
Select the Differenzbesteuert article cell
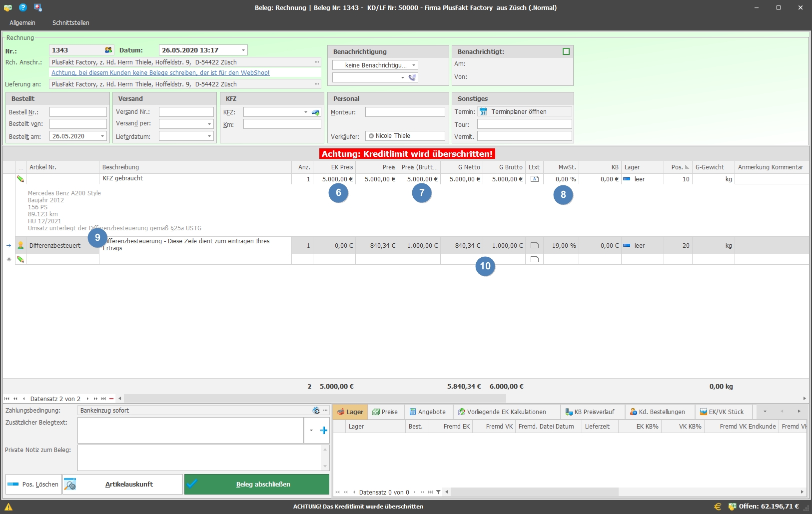point(62,245)
